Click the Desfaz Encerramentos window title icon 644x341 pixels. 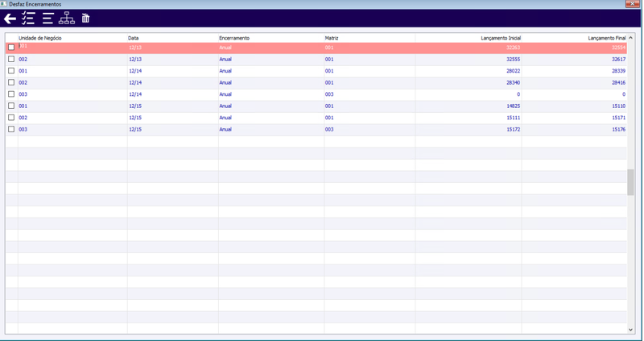tap(5, 4)
